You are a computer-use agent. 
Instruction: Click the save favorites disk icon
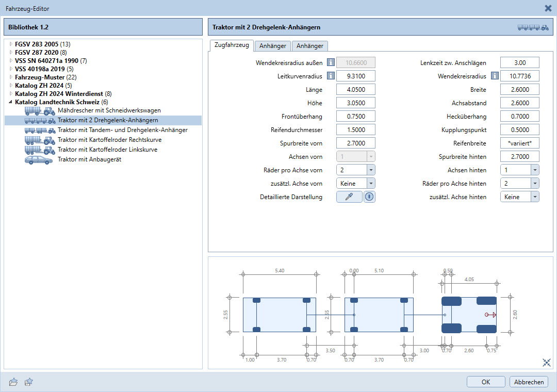[29, 382]
